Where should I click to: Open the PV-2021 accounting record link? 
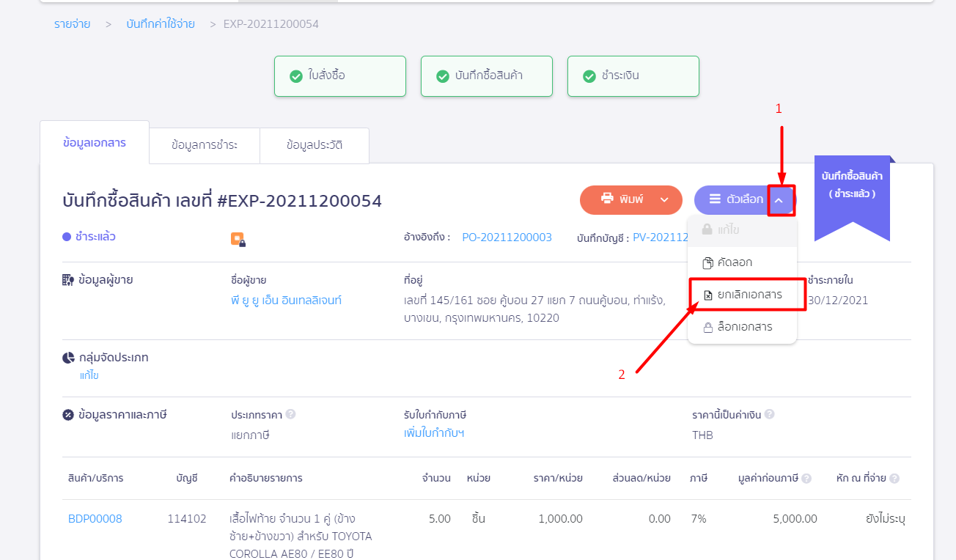click(x=661, y=237)
